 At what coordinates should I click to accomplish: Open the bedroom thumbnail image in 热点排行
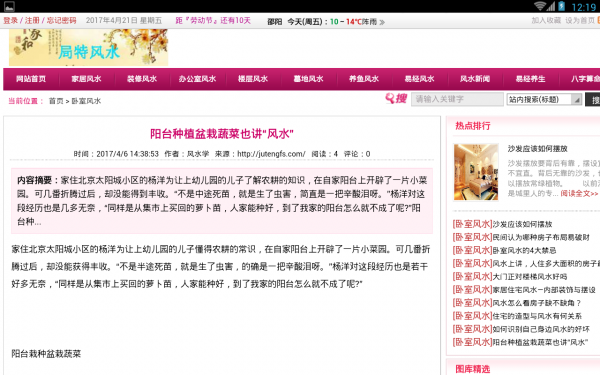[x=476, y=172]
